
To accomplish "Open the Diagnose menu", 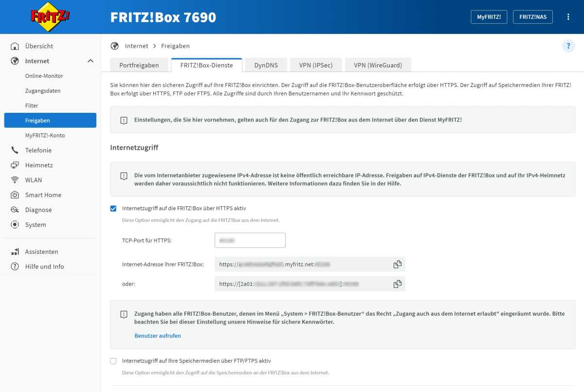I will 38,210.
